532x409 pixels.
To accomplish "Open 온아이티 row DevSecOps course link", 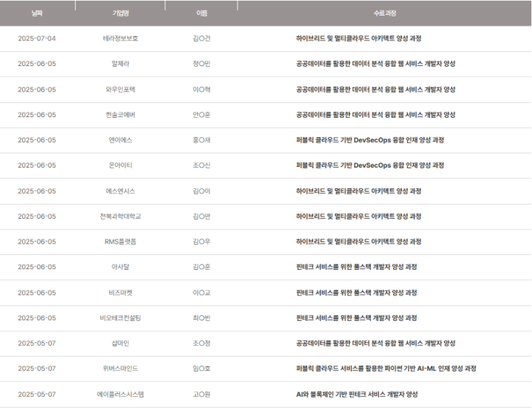I will pyautogui.click(x=370, y=165).
